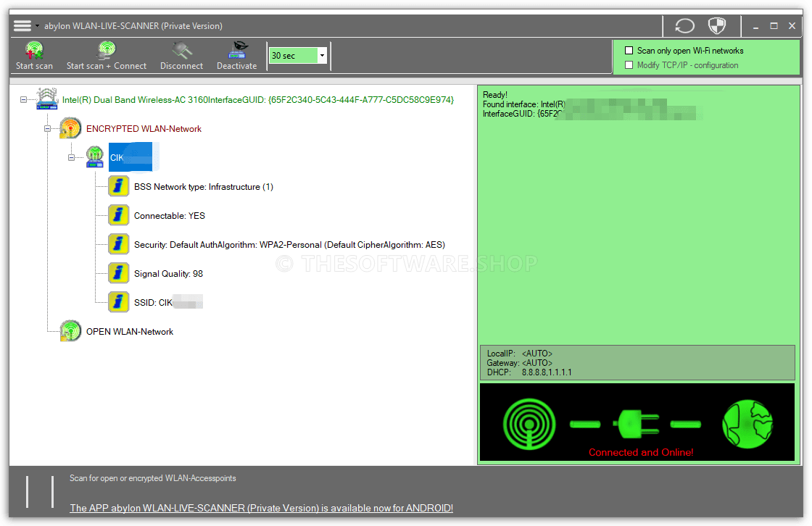Screen dimensions: 812x526
Task: Click the Start scan toolbar icon
Action: pyautogui.click(x=34, y=51)
